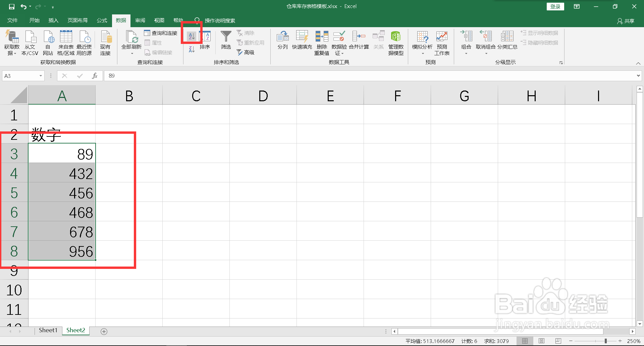Click the 登录 sign-in button
Image resolution: width=644 pixels, height=346 pixels.
[555, 7]
